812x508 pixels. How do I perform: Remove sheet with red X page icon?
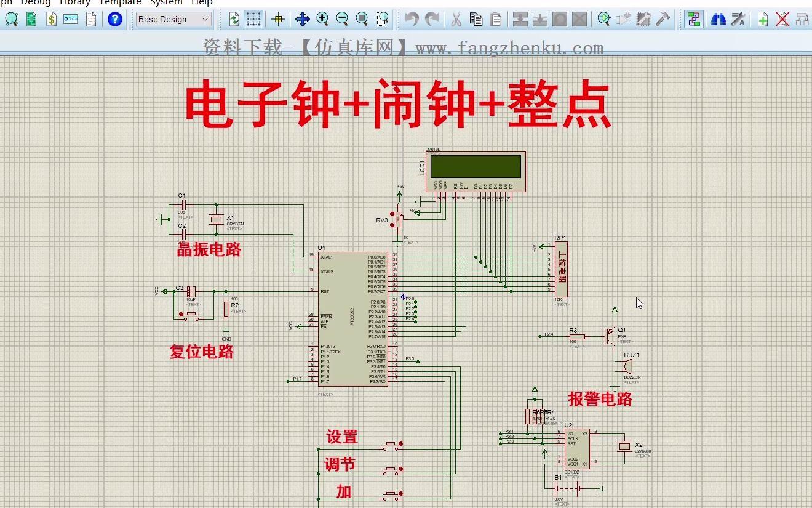782,19
